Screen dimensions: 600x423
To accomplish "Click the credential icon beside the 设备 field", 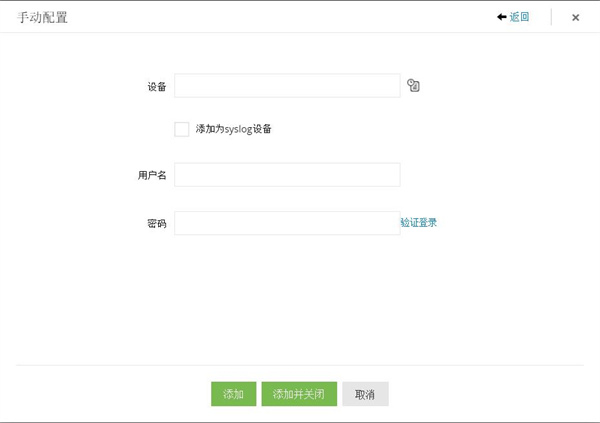I will point(413,85).
